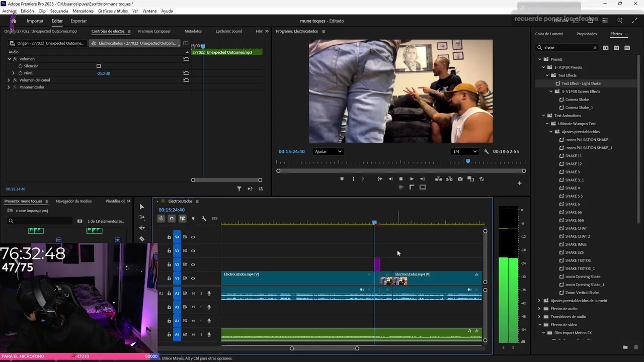Hide video track V4 eye
The height and width of the screenshot is (362, 644).
tap(193, 237)
